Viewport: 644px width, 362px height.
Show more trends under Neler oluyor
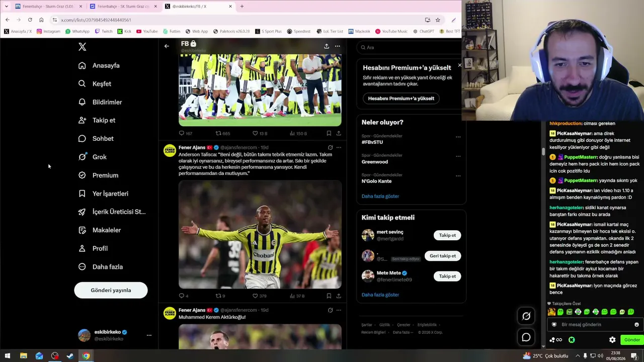coord(380,196)
